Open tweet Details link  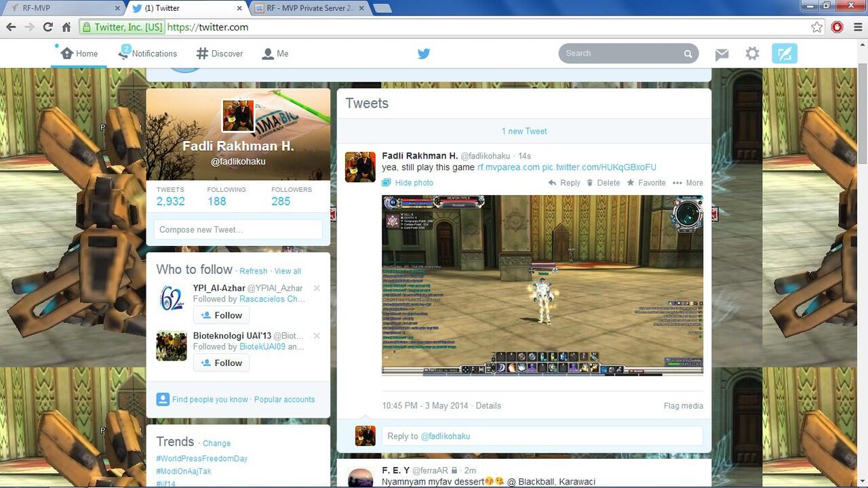[x=488, y=406]
